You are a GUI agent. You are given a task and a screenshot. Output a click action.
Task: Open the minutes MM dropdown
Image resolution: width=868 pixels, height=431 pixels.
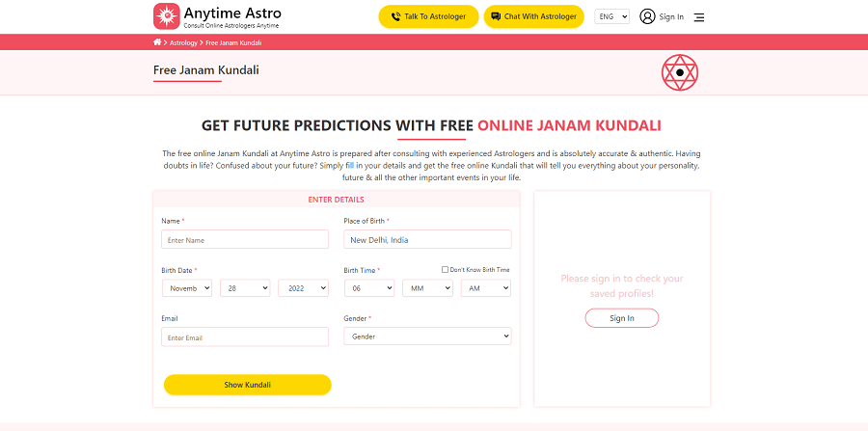click(x=427, y=288)
